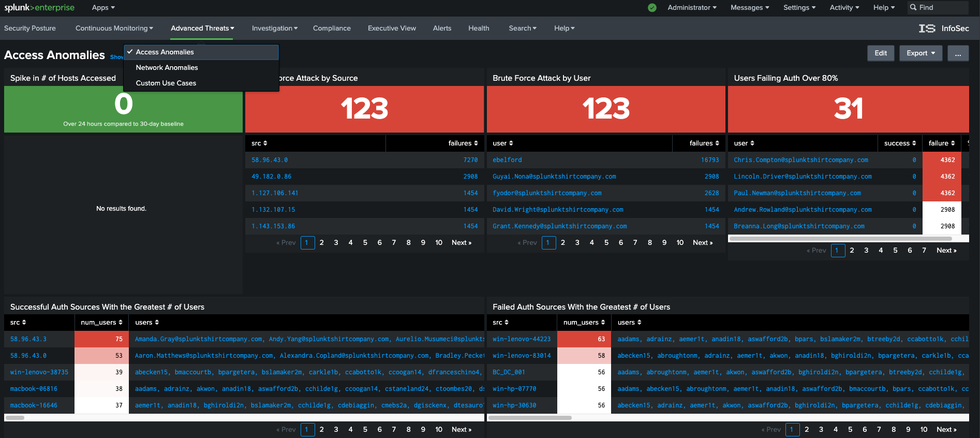Screen dimensions: 980x438
Task: Click the more options ellipsis button
Action: point(958,53)
